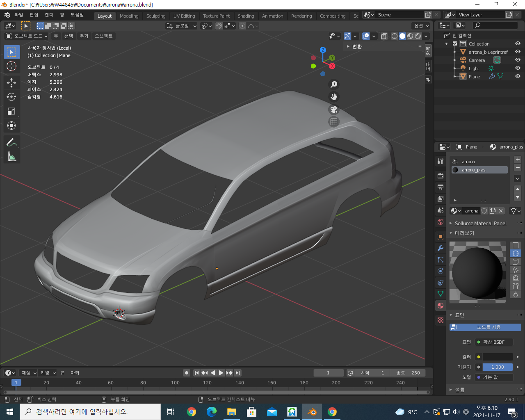
Task: Open the object mode dropdown
Action: [x=27, y=36]
